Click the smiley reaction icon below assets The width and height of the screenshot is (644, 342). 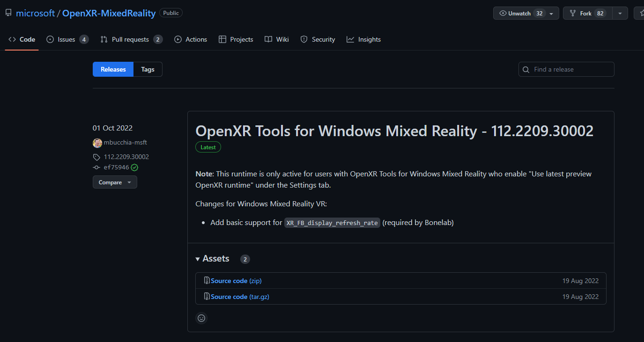201,318
